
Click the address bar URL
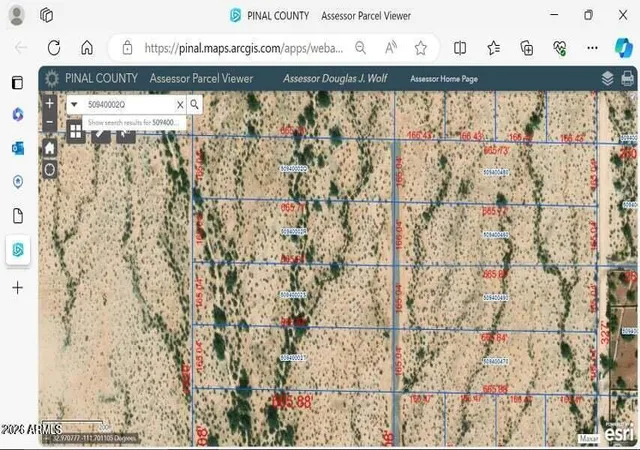244,48
